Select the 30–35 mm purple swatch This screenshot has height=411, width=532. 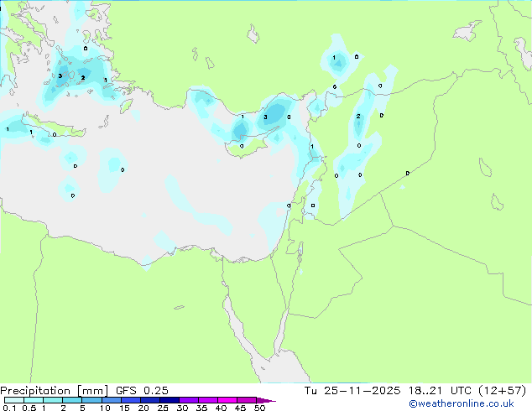[x=189, y=400]
